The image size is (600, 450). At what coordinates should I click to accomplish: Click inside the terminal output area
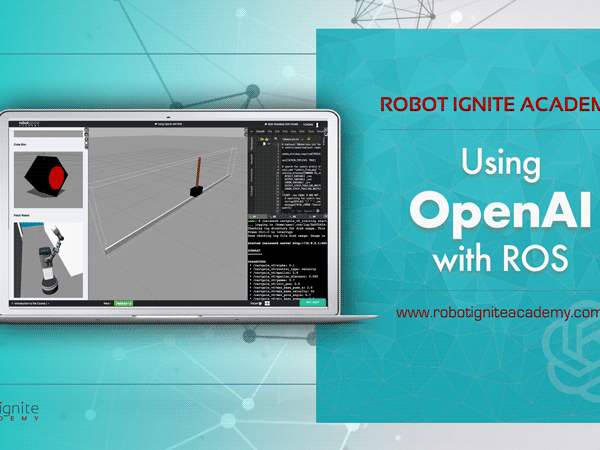point(287,259)
